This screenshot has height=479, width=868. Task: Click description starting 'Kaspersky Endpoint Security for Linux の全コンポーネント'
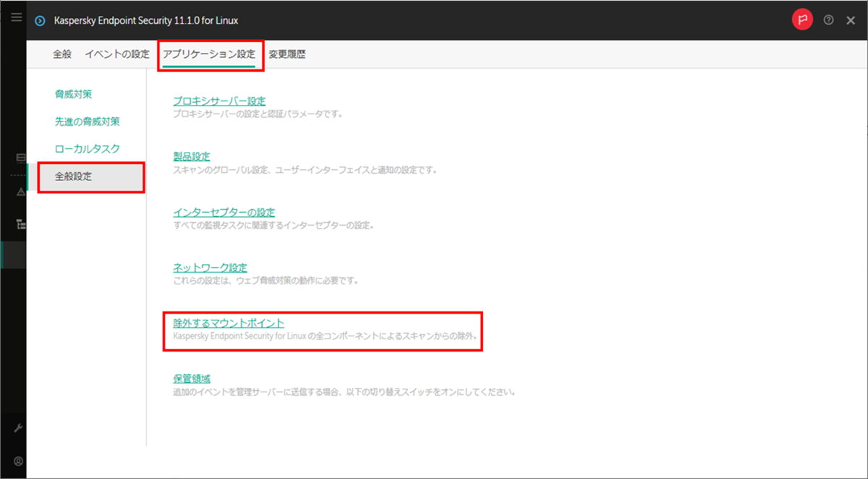[325, 336]
